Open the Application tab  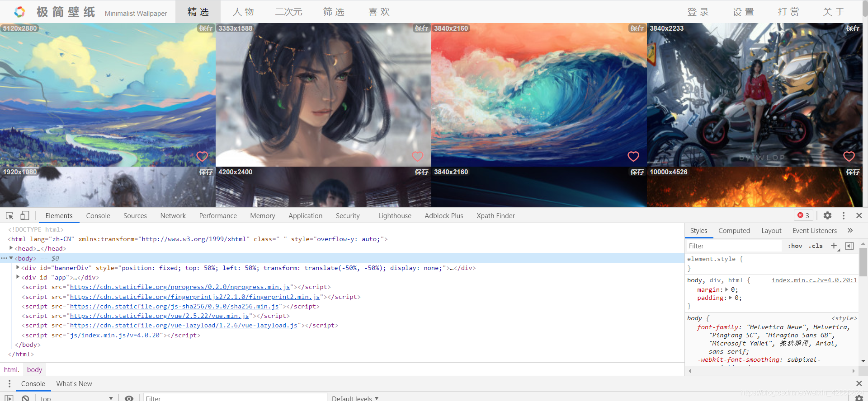[x=306, y=215]
